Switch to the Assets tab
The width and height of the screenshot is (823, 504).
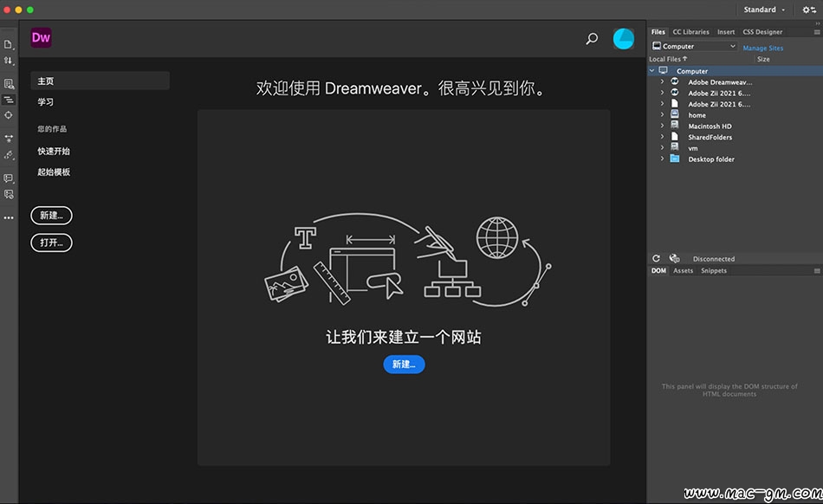point(683,270)
